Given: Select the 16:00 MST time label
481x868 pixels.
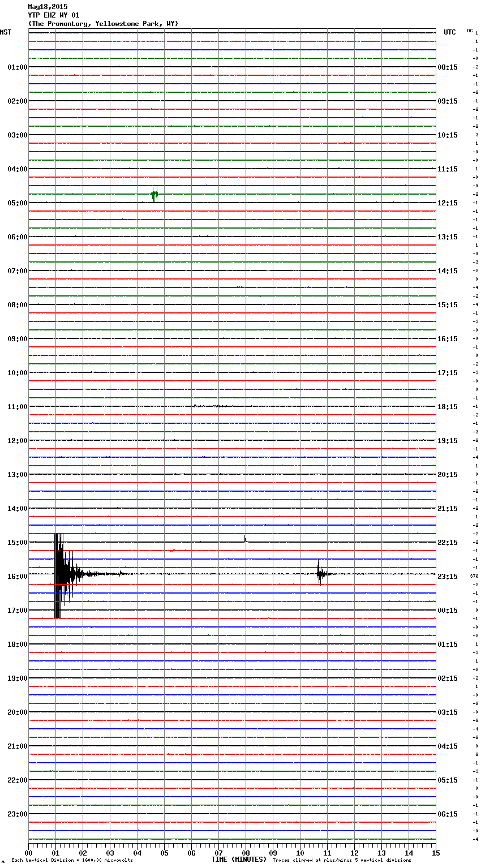Looking at the screenshot, I should coord(17,577).
